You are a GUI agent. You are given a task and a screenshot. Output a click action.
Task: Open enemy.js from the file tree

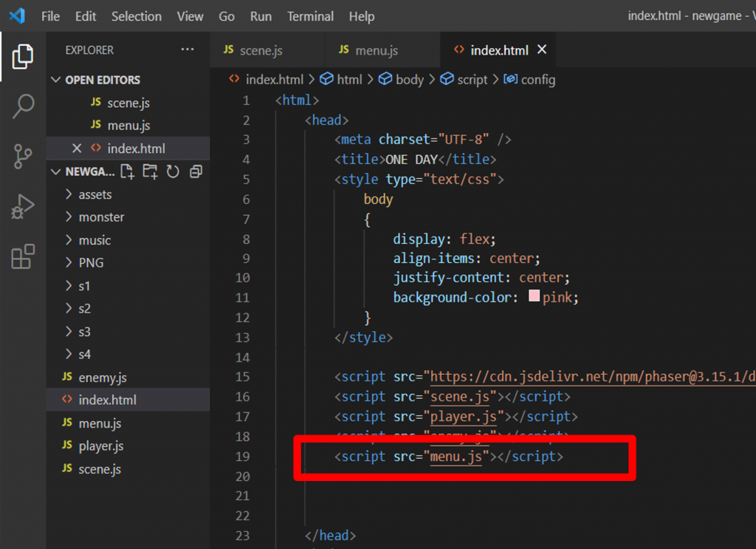[x=128, y=378]
